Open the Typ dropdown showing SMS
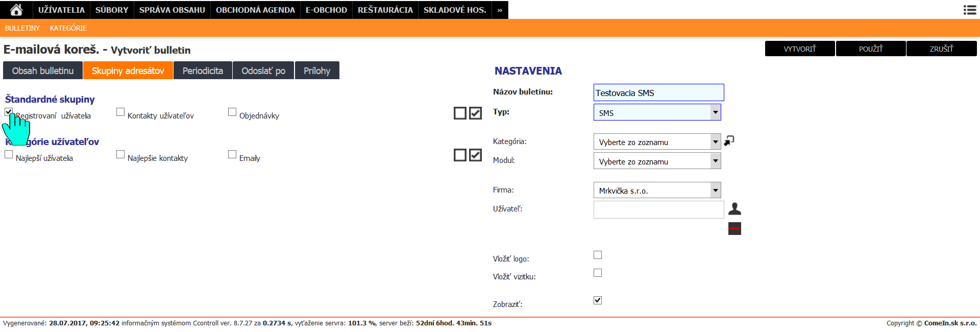Viewport: 980px width, 332px height. pyautogui.click(x=657, y=112)
